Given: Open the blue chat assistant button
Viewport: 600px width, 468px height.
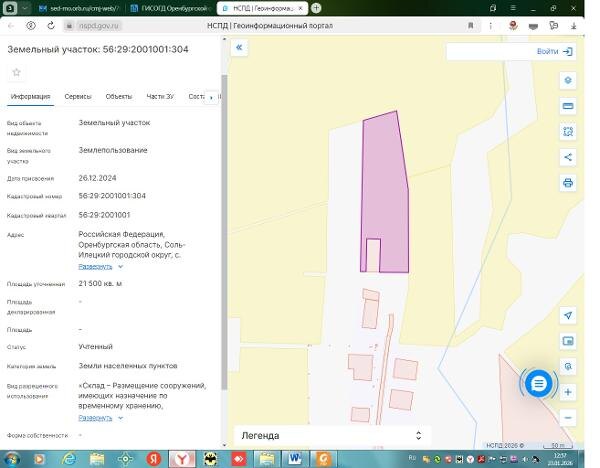Looking at the screenshot, I should [x=538, y=383].
